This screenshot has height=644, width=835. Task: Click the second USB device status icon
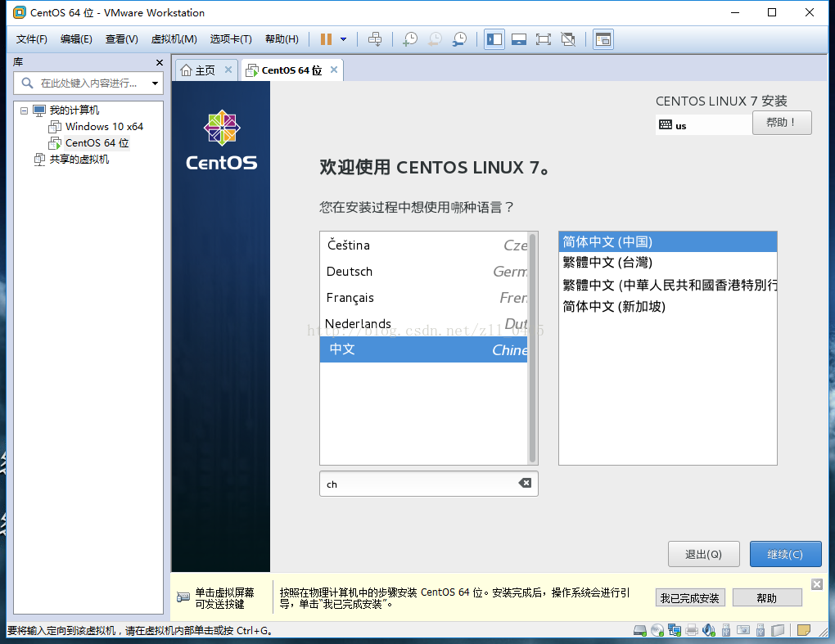761,631
